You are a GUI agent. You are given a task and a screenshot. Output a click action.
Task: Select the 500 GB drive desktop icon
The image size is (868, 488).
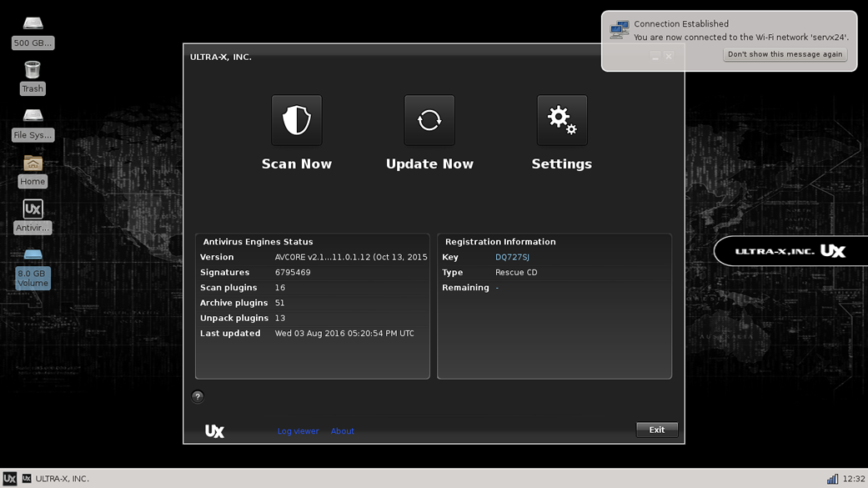(33, 23)
